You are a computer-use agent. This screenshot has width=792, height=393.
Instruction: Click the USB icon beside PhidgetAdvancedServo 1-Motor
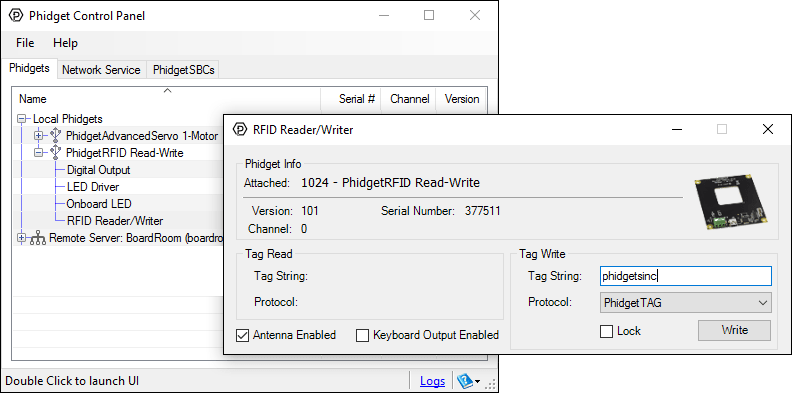[x=55, y=135]
